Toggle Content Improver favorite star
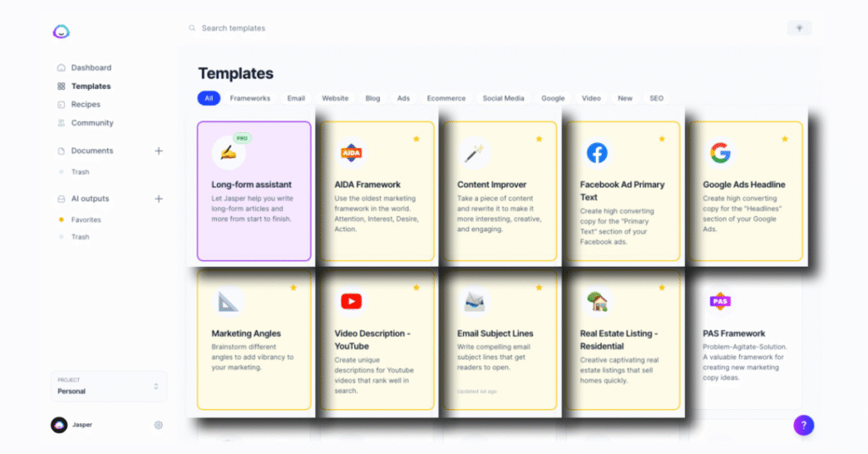Screen dimensions: 868x454 click(539, 139)
